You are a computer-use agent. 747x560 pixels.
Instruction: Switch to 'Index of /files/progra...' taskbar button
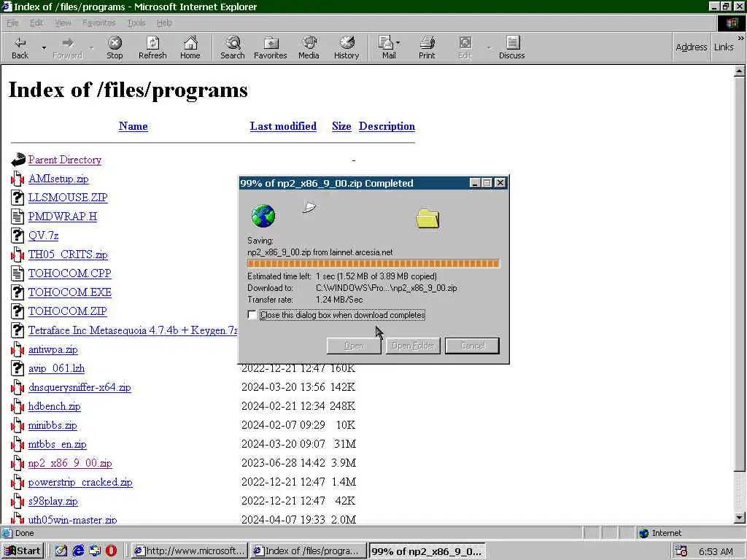point(309,551)
